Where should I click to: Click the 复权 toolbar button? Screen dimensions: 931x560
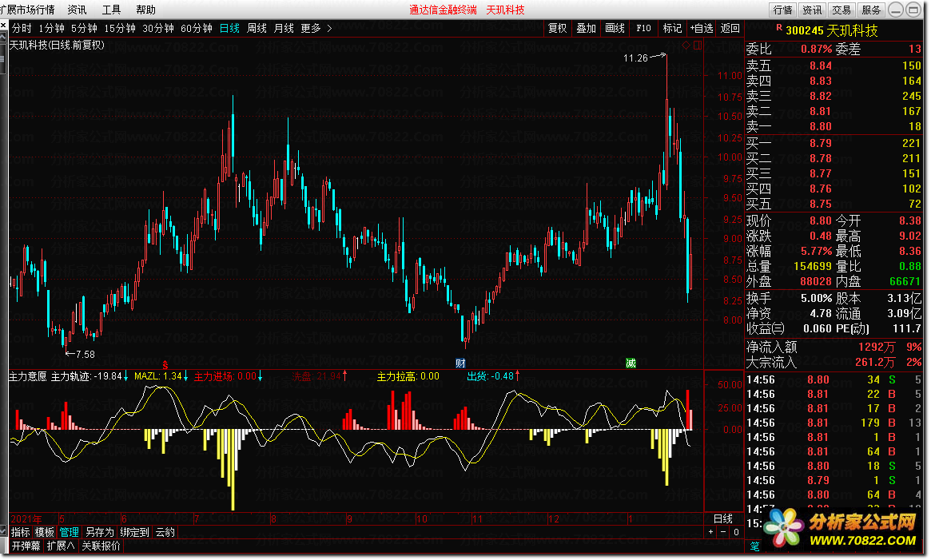point(558,28)
